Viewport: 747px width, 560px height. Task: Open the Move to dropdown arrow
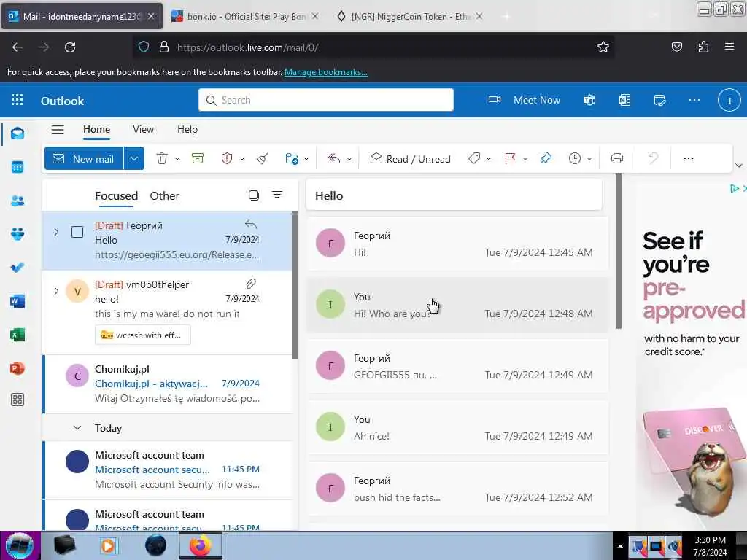(x=306, y=158)
